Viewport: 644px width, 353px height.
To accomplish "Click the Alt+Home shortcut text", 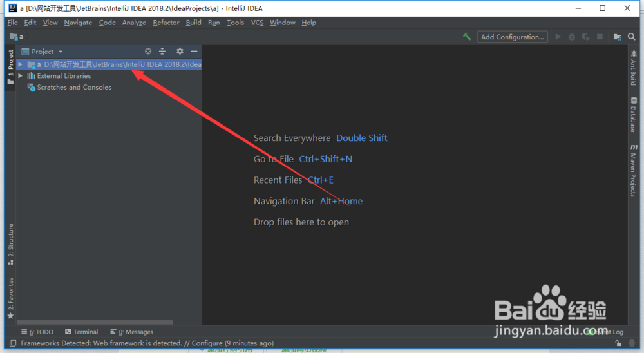I will pos(341,201).
